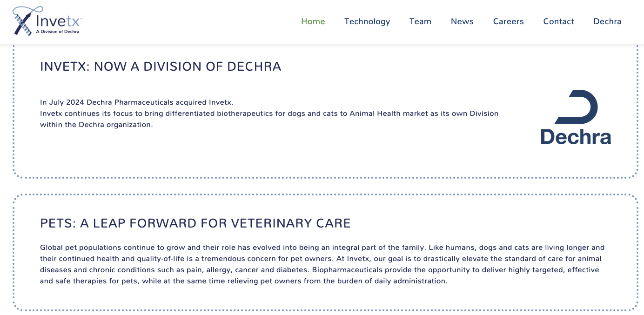The image size is (644, 315).
Task: Open the Technology menu item
Action: 367,21
